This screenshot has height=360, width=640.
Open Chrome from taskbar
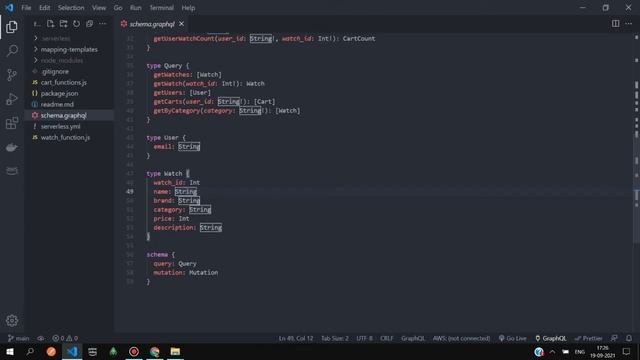154,351
